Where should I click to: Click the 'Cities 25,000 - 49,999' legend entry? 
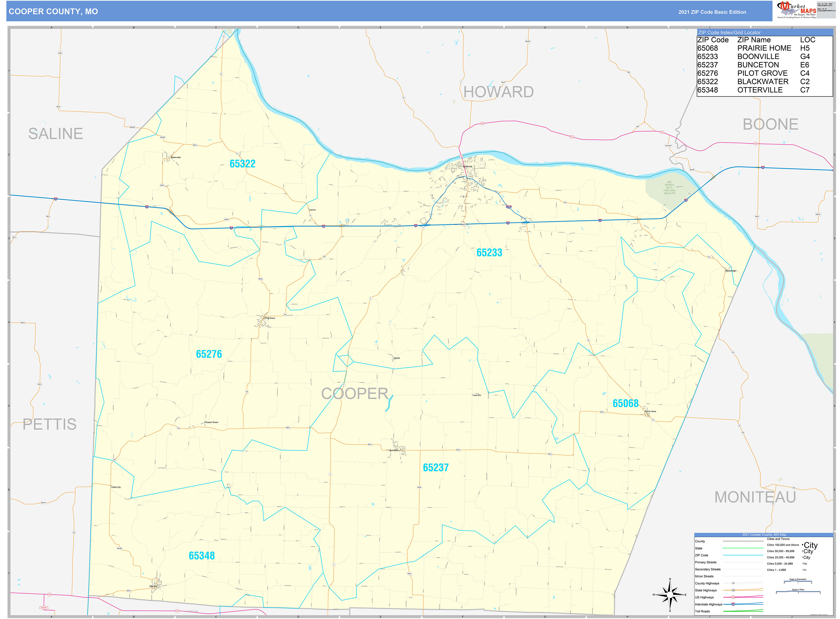(780, 558)
